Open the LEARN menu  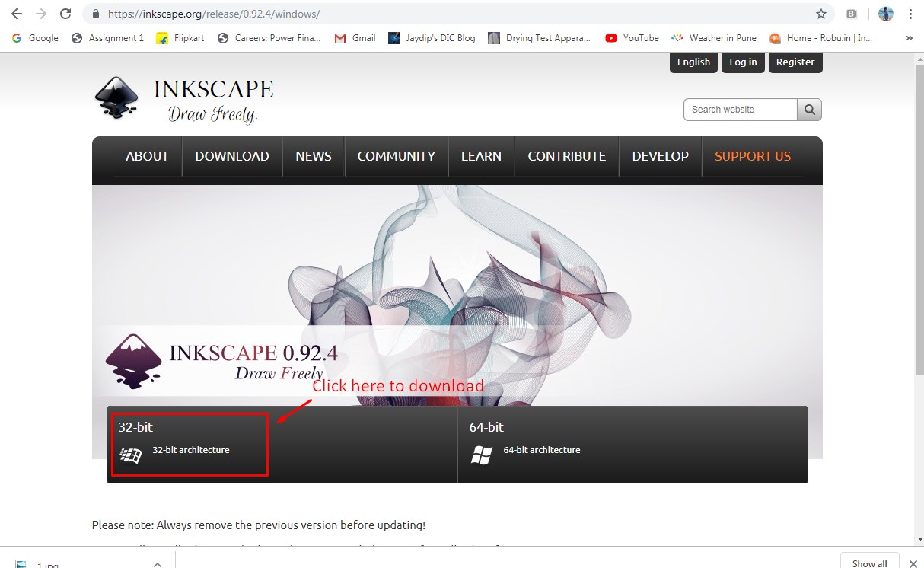tap(481, 156)
